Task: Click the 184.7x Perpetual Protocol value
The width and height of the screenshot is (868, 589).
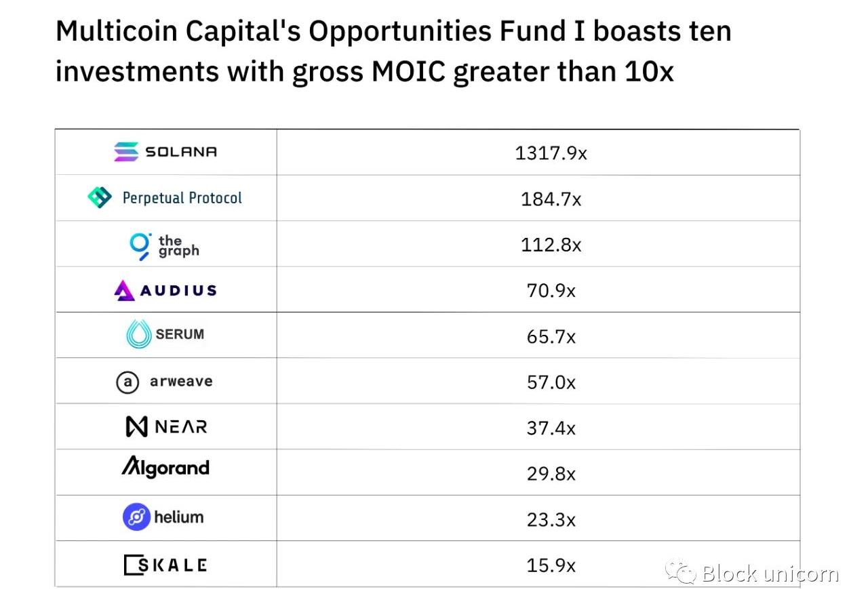Action: 551,199
